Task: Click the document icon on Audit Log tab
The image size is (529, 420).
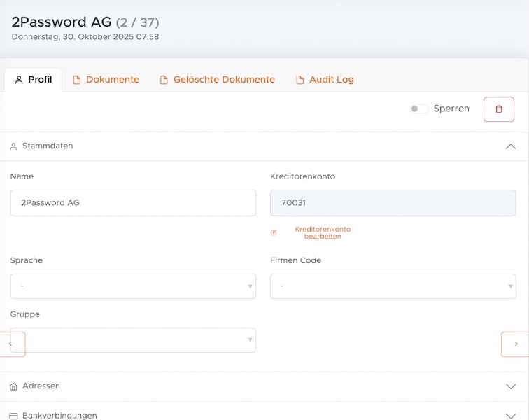Action: click(300, 80)
